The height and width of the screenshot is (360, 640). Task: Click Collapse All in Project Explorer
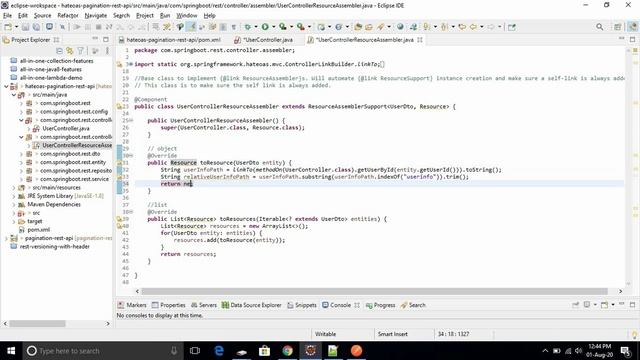(59, 51)
